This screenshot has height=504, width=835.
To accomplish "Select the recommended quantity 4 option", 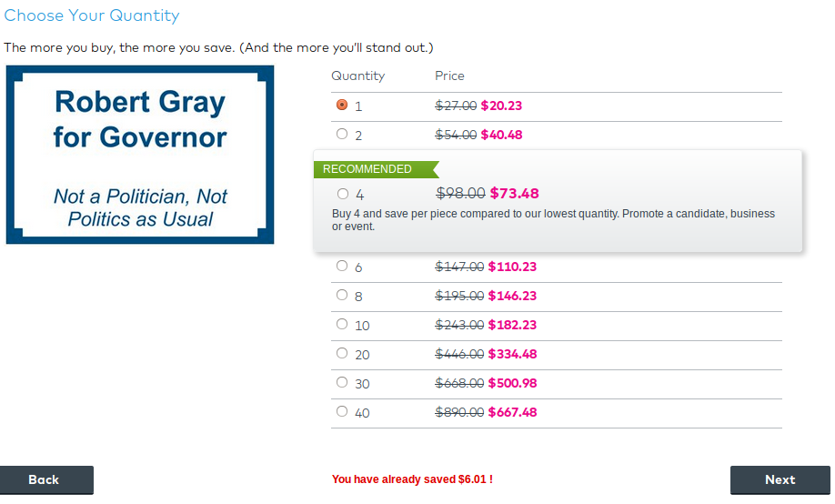I will pyautogui.click(x=343, y=194).
